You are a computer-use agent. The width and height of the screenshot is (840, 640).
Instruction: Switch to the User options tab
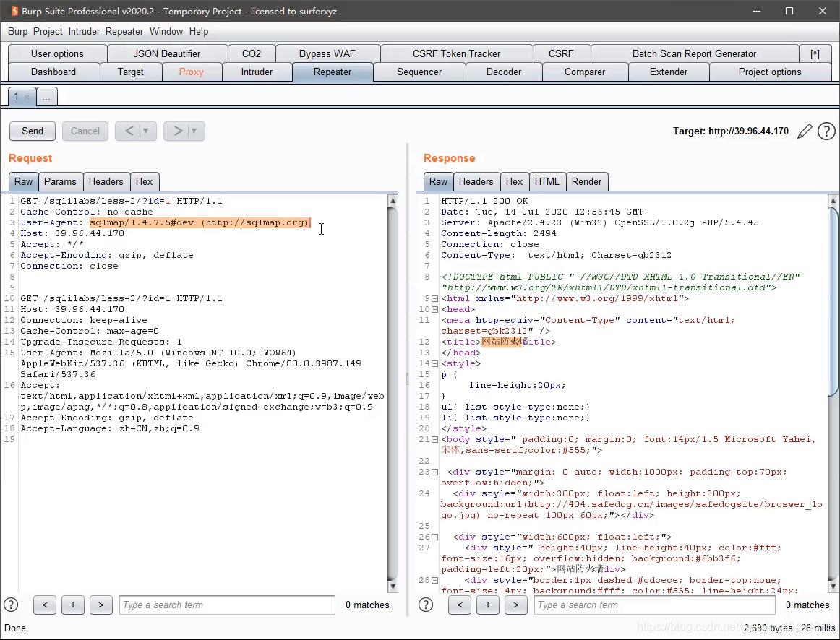pos(57,53)
